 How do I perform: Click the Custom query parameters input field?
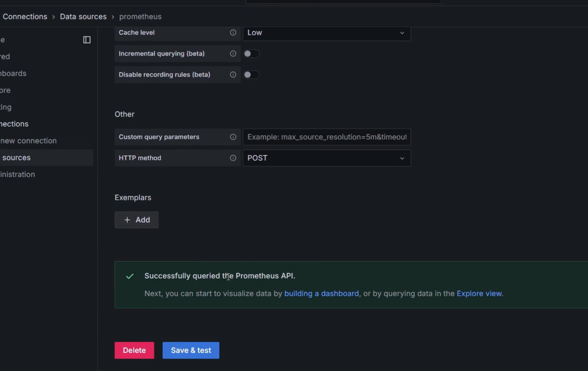click(327, 137)
